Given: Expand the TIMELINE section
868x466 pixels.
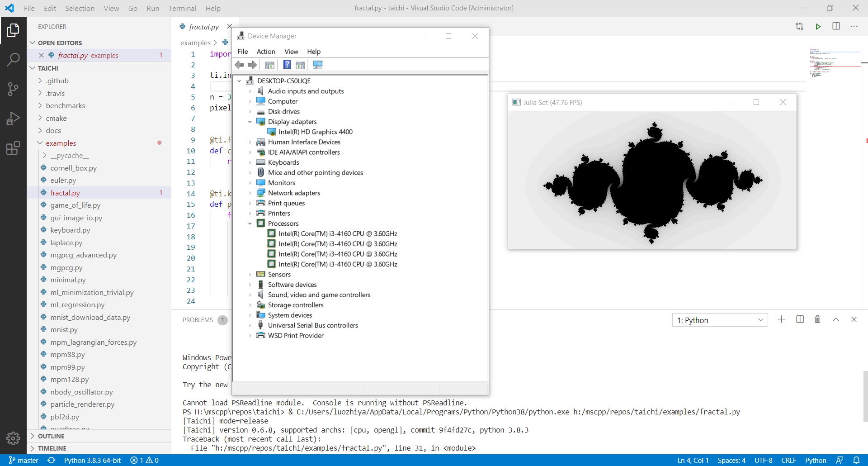Looking at the screenshot, I should pos(99,448).
